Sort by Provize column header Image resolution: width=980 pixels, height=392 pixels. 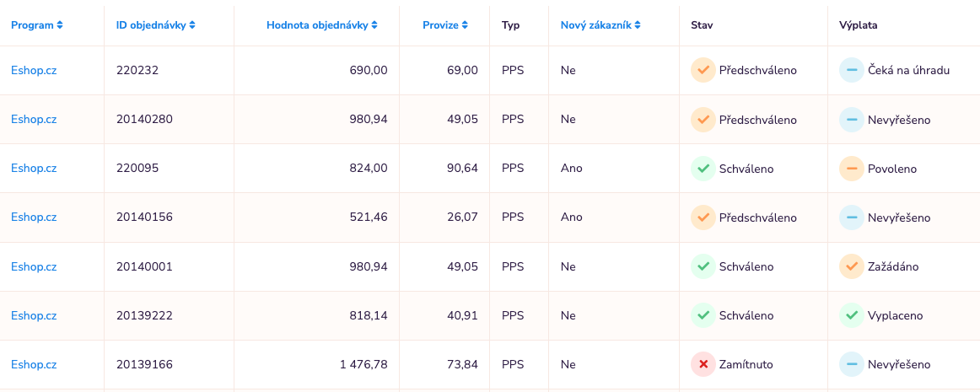[444, 25]
